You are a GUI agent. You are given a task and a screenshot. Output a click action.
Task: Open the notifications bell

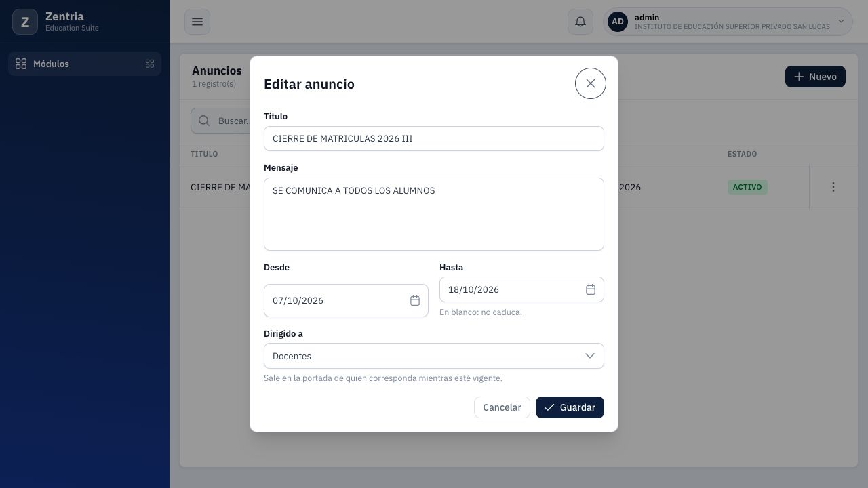tap(580, 22)
